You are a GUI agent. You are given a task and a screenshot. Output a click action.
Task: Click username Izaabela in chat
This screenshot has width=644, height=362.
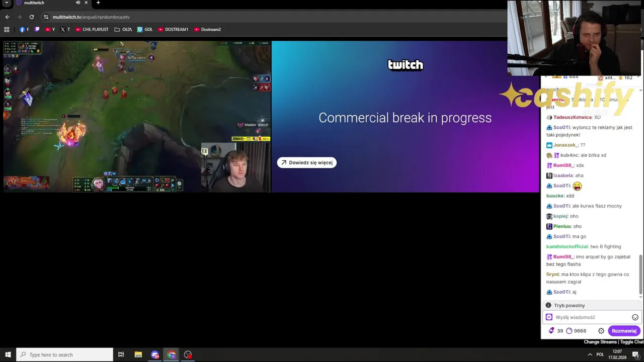tap(564, 175)
